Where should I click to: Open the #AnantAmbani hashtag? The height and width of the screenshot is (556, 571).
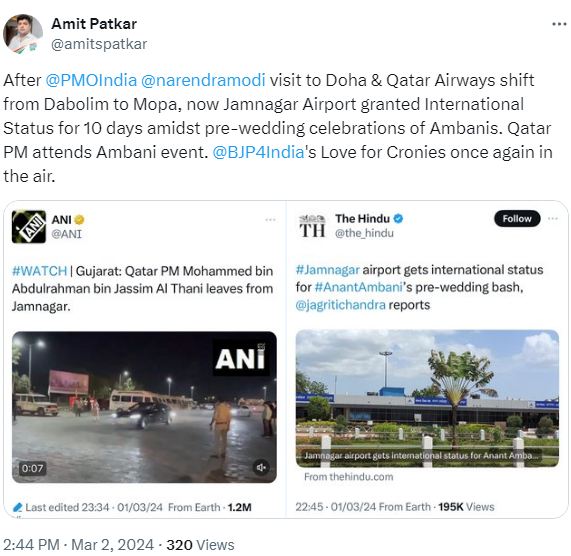point(359,287)
